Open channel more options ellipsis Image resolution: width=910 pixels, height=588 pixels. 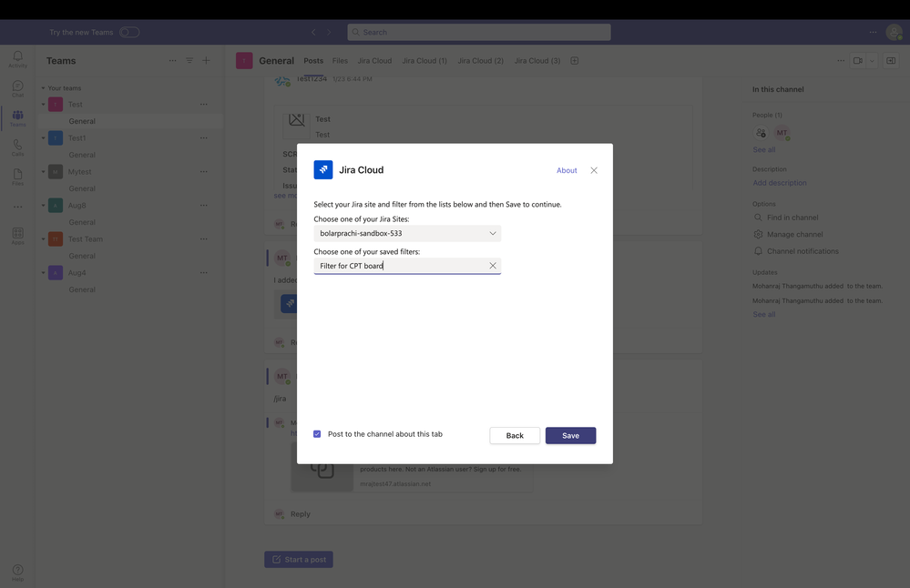pyautogui.click(x=841, y=60)
